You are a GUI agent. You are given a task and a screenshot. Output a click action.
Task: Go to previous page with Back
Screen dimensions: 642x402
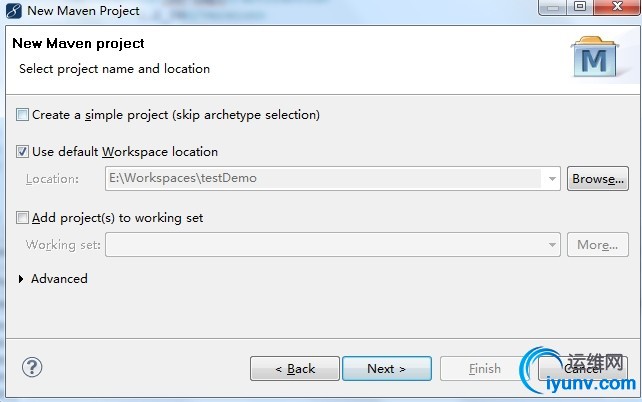coord(295,369)
